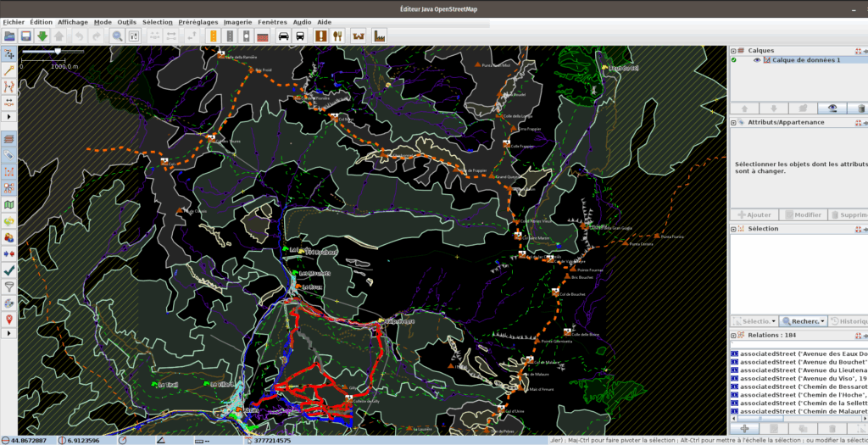Select the bus preset icon in toolbar
The width and height of the screenshot is (868, 445).
pyautogui.click(x=300, y=36)
